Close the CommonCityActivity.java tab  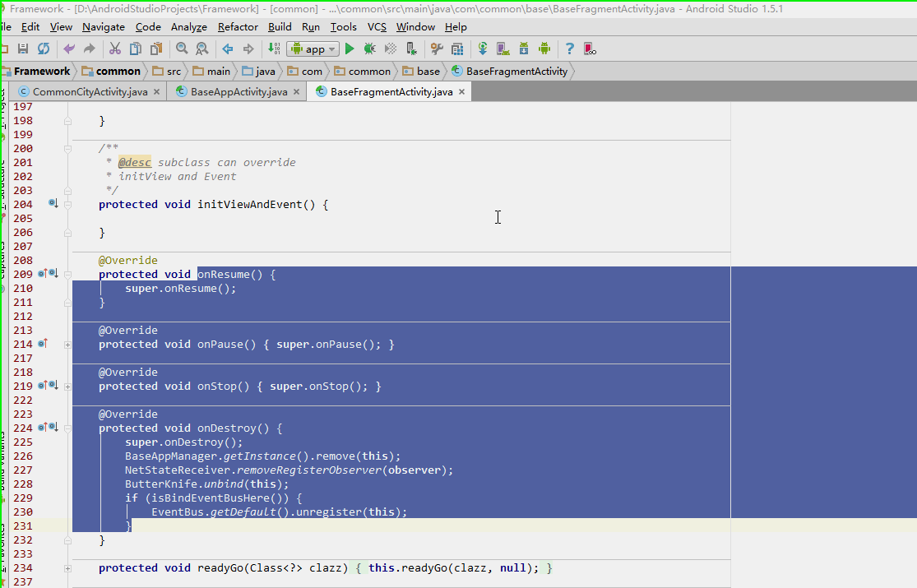[157, 92]
